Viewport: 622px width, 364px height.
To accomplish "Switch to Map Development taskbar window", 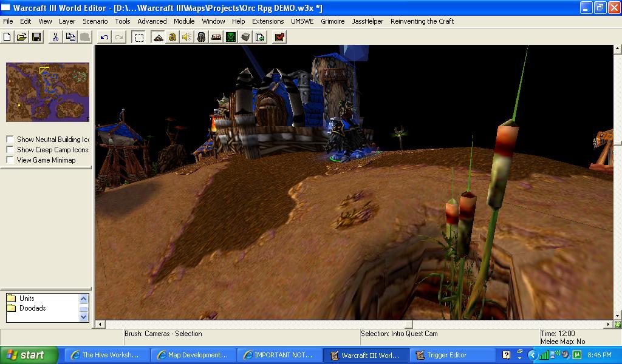I will point(194,355).
